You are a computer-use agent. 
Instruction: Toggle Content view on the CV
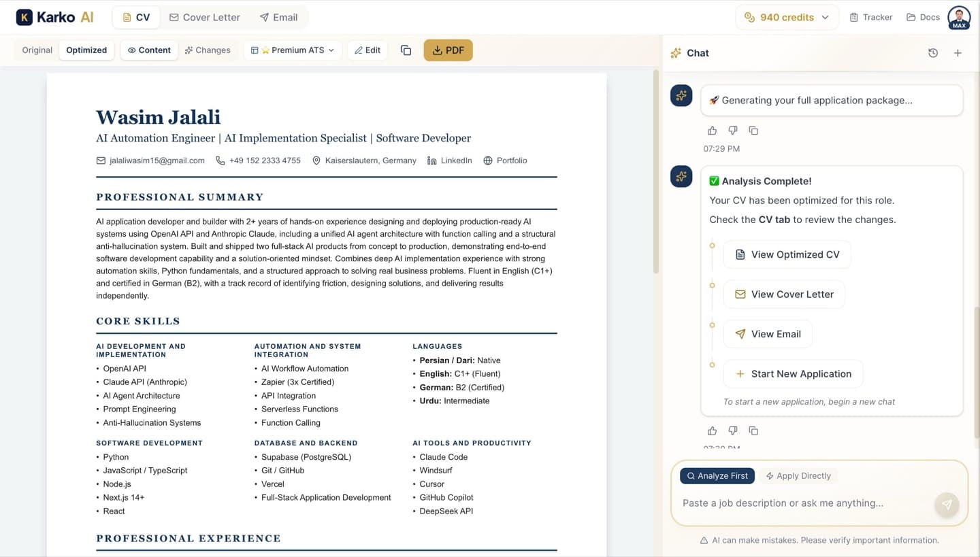tap(148, 50)
